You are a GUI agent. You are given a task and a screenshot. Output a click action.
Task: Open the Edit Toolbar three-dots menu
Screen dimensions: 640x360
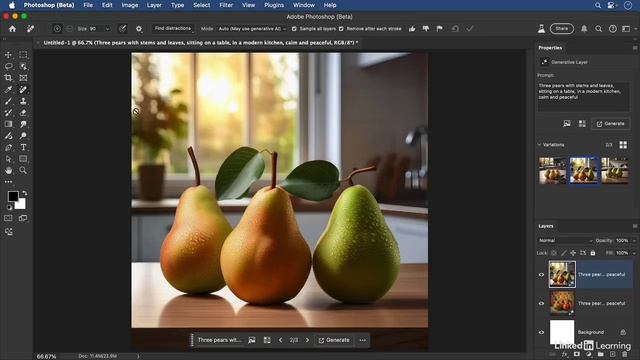(x=8, y=182)
